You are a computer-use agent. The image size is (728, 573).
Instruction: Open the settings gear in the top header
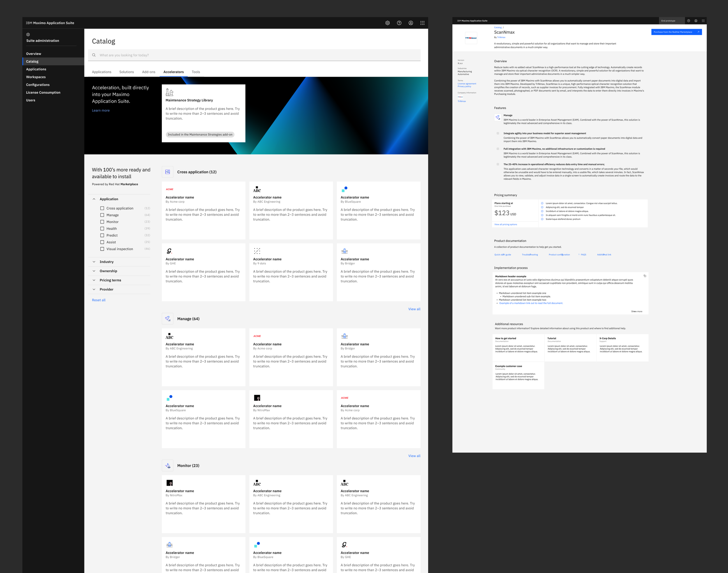click(388, 23)
